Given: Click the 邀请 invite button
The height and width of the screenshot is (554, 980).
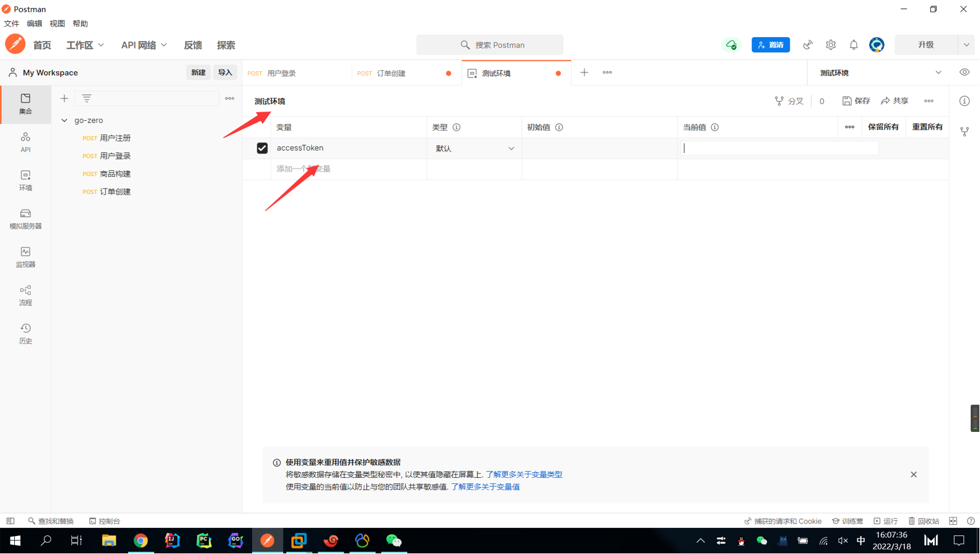Looking at the screenshot, I should 771,45.
